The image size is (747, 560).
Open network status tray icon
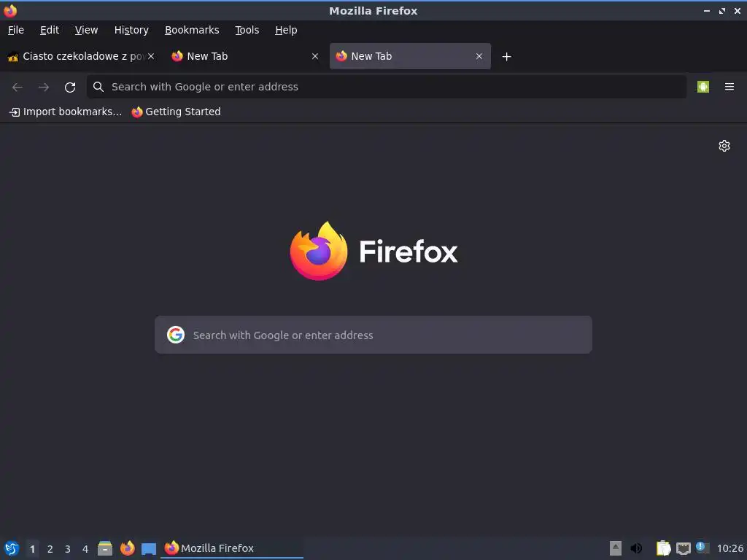[x=683, y=548]
